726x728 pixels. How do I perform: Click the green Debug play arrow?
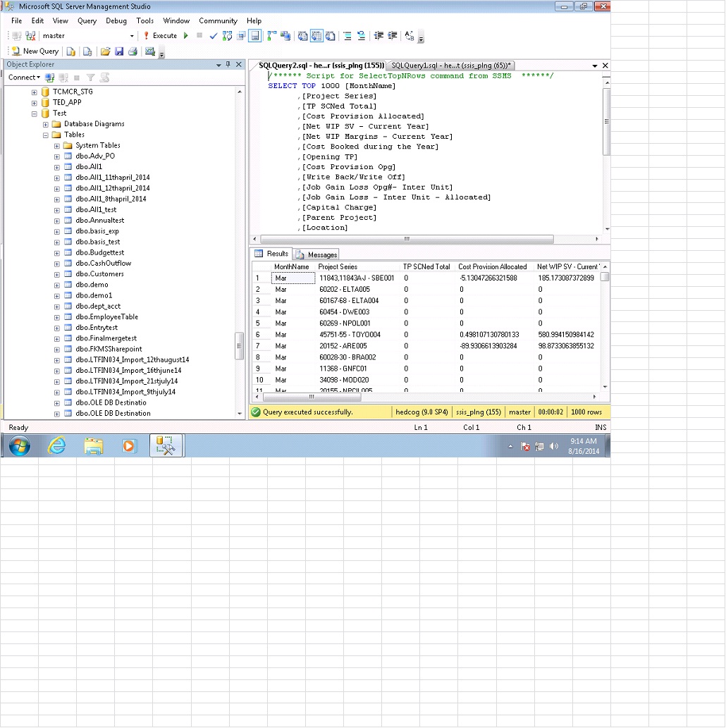coord(186,36)
